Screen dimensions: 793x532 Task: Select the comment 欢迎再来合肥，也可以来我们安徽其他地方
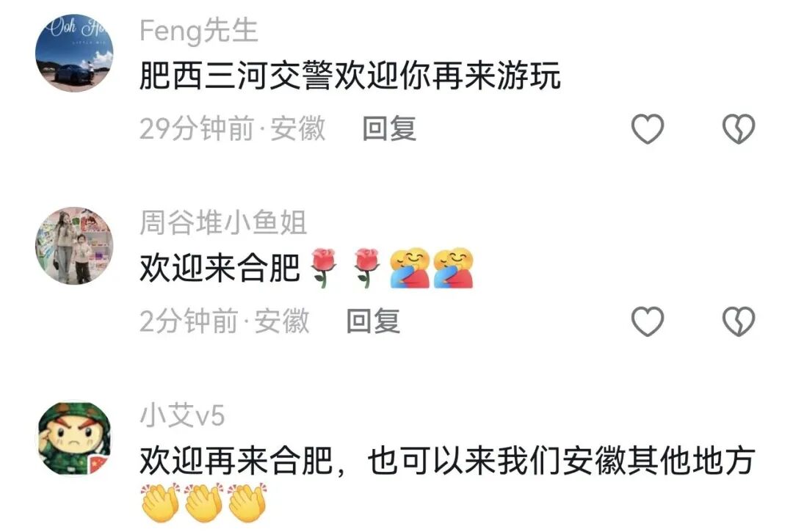(x=447, y=460)
